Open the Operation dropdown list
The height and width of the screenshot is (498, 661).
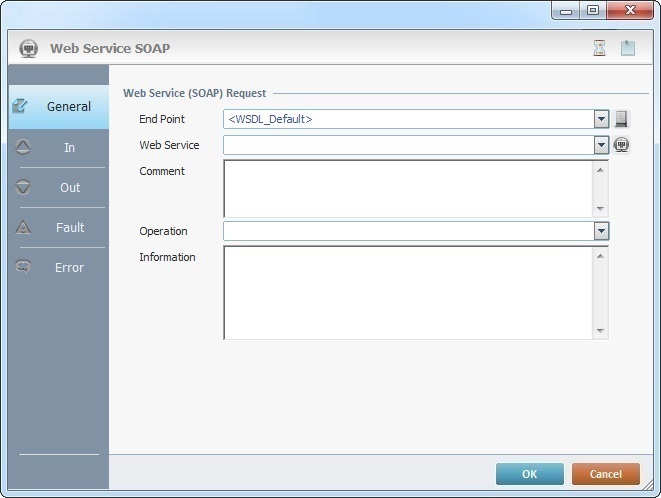tap(601, 231)
